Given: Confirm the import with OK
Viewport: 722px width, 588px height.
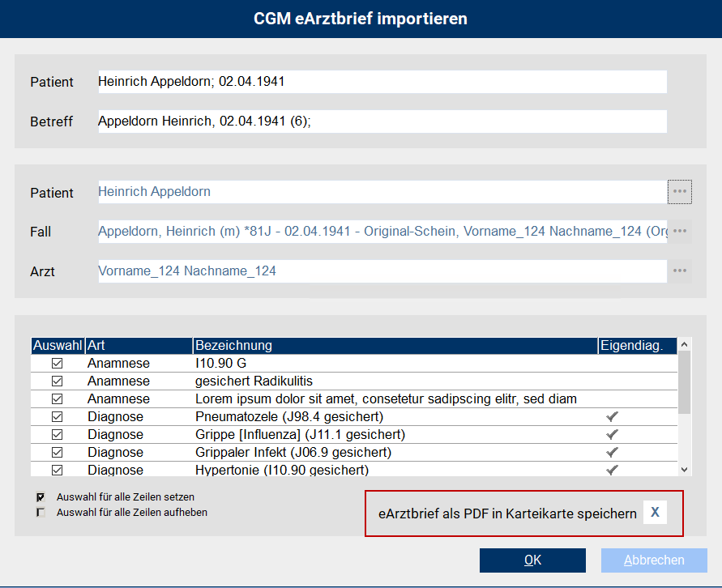Looking at the screenshot, I should tap(532, 560).
